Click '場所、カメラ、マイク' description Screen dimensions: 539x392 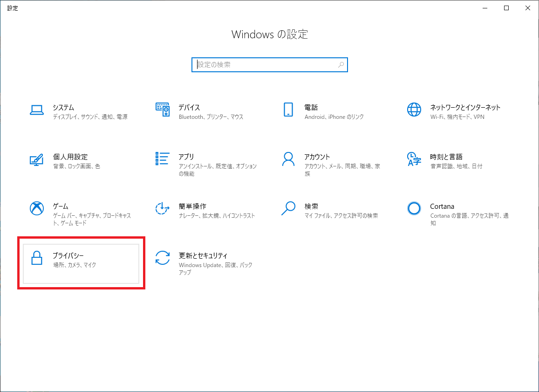pyautogui.click(x=75, y=265)
